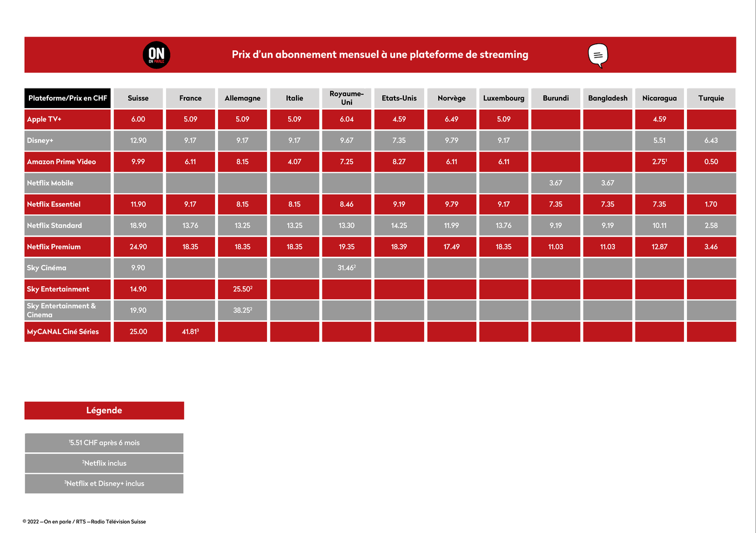Click the 41.81 MyCANAL price for France
This screenshot has height=533, width=756.
tap(190, 331)
